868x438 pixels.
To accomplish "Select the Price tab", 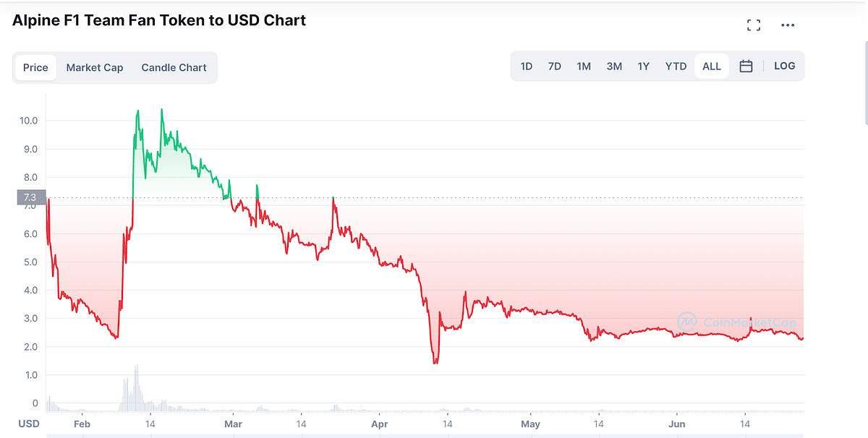I will tap(35, 67).
